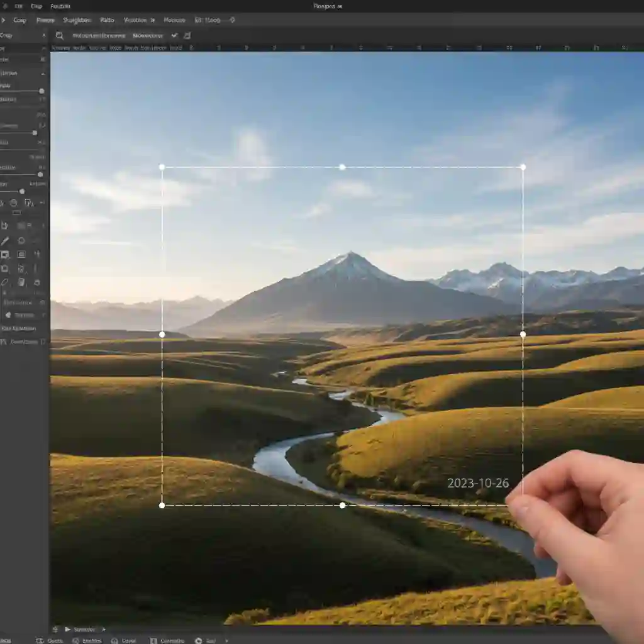Click the magnifier zoom icon in options bar
This screenshot has width=644, height=644.
[x=60, y=36]
